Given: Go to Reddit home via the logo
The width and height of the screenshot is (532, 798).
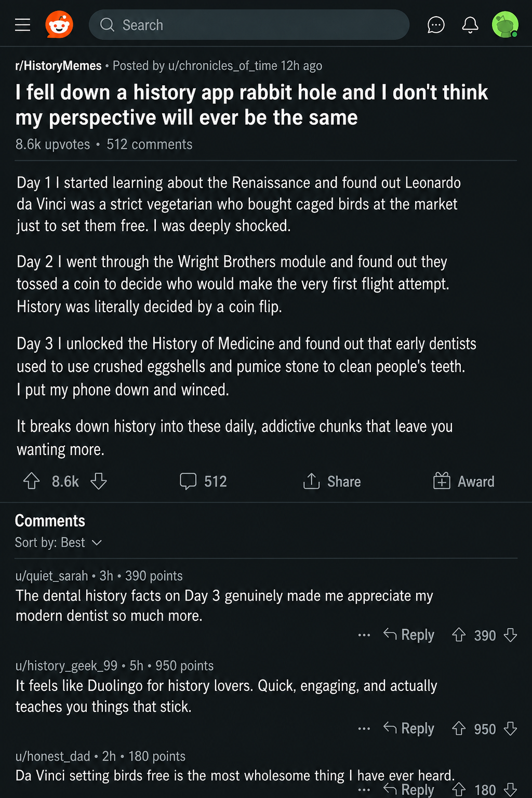Looking at the screenshot, I should (x=59, y=24).
